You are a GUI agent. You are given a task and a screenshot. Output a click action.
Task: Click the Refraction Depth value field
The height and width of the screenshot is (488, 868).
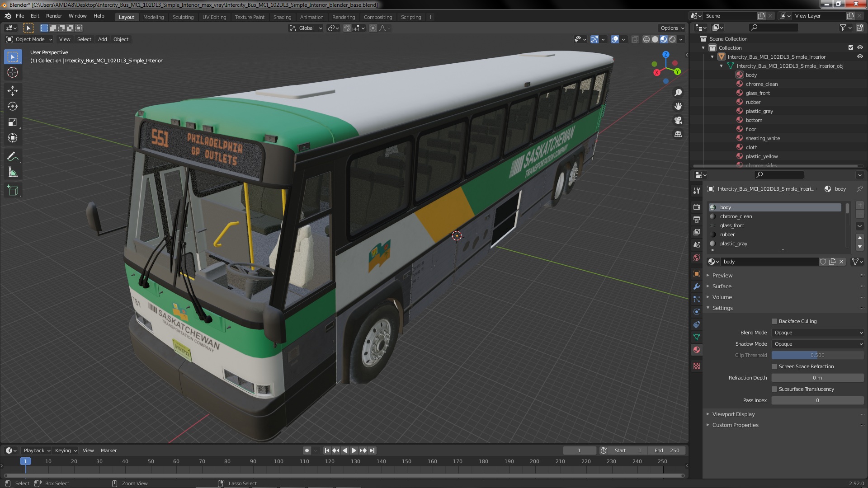817,378
